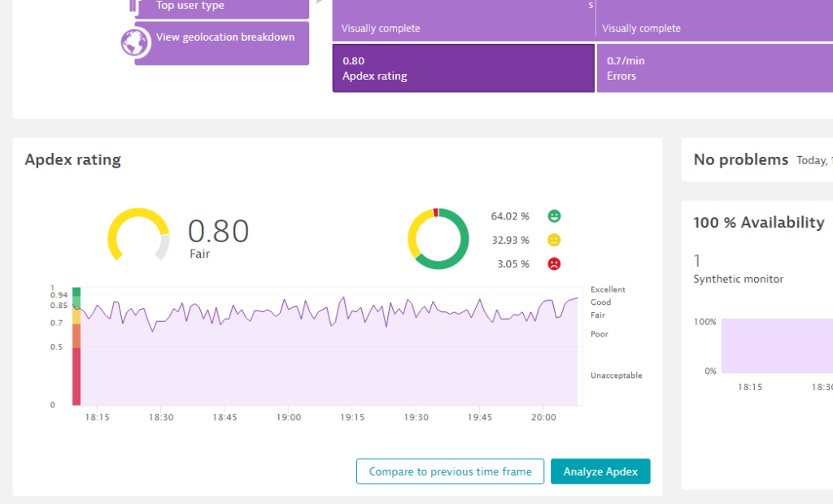Viewport: 833px width, 504px height.
Task: Click the orange Poor band on Apdex scale
Action: [76, 335]
